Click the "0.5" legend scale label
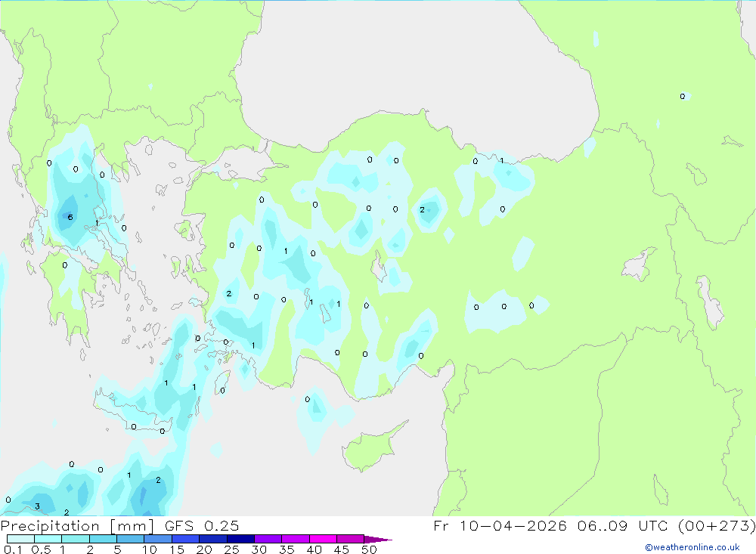The width and height of the screenshot is (756, 554). pos(41,549)
